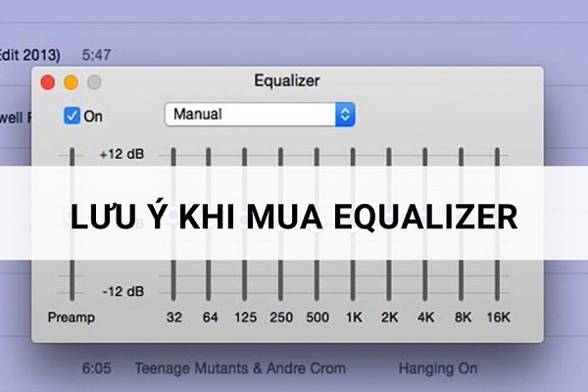The height and width of the screenshot is (392, 588).
Task: Select the Hanging On album entry
Action: click(438, 368)
